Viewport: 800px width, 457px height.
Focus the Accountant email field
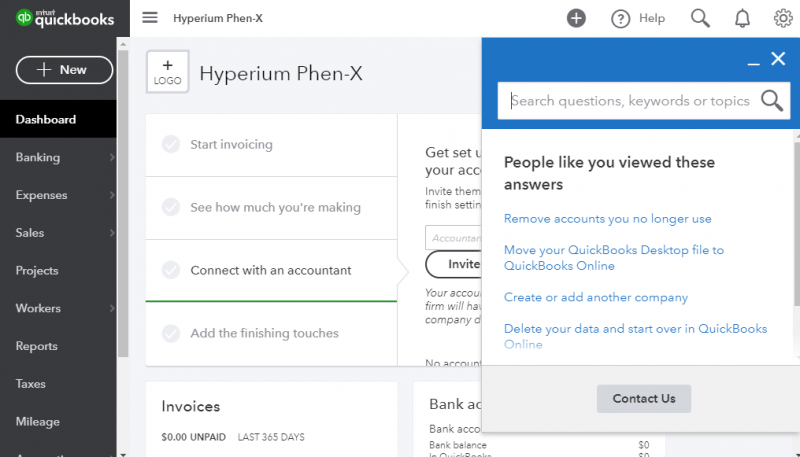(454, 238)
